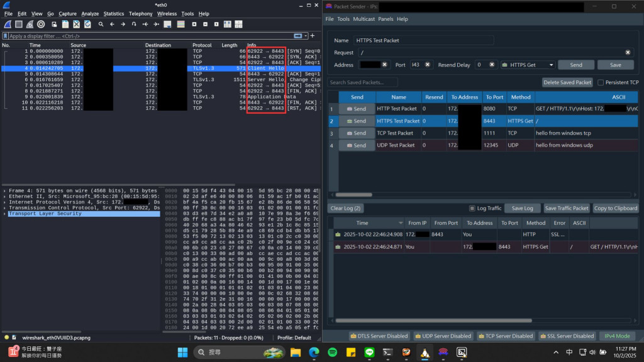Open display filter history dropdown arrow
Viewport: 644px width, 362px height.
306,36
